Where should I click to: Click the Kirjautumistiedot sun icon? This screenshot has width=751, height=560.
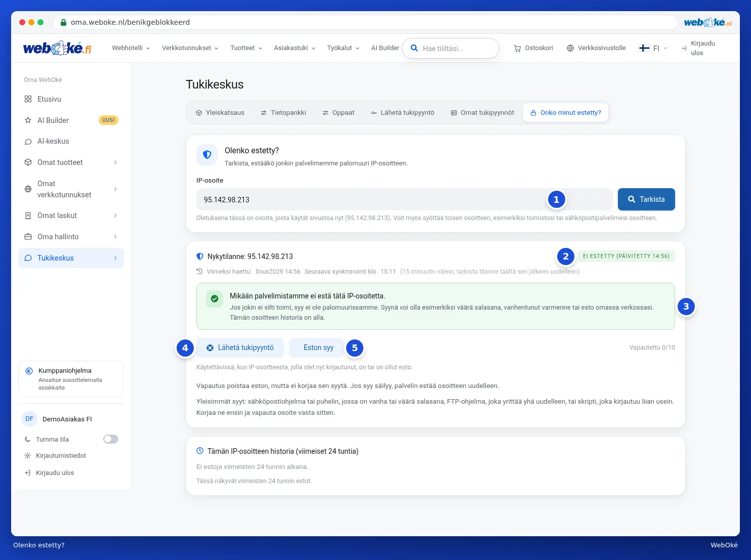click(x=28, y=456)
